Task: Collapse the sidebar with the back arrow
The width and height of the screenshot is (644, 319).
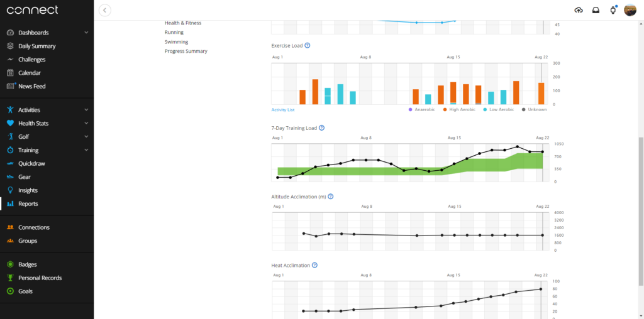Action: [x=105, y=10]
